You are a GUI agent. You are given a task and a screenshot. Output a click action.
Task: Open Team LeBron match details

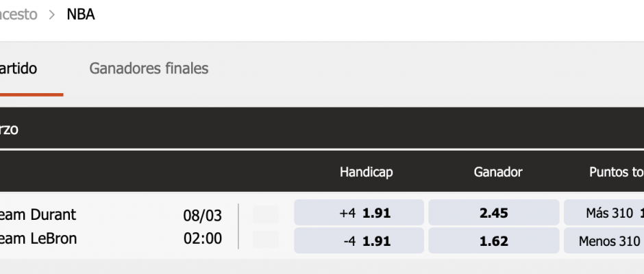38,238
